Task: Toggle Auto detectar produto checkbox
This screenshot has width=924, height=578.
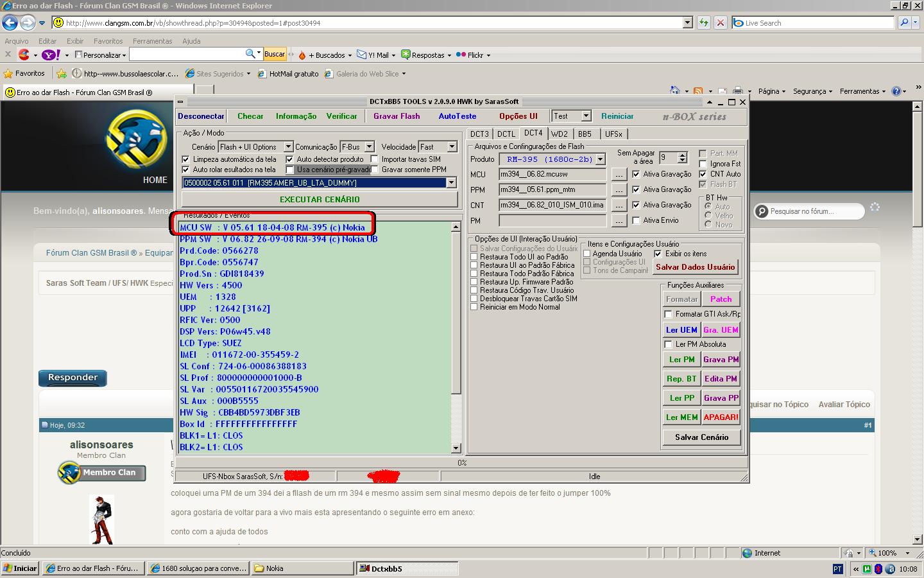Action: coord(290,159)
